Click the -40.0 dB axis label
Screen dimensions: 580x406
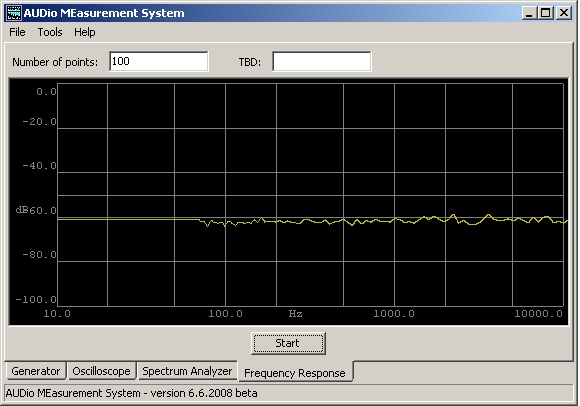[x=39, y=166]
